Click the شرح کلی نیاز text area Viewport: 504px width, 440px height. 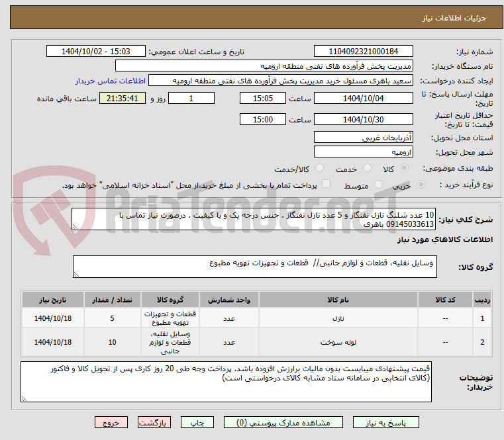(254, 219)
